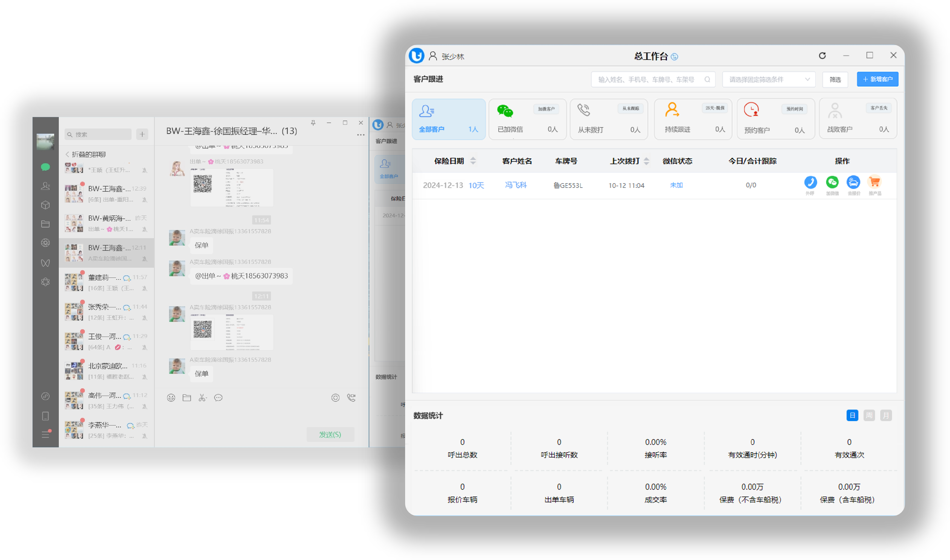Screen dimensions: 950x560
Task: Select the 预约客户 tab card
Action: click(x=776, y=119)
